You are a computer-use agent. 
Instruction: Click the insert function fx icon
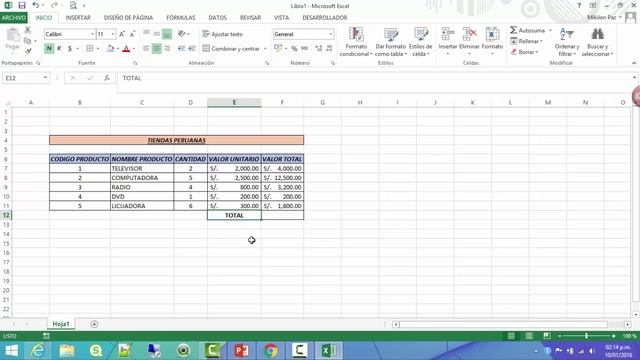(107, 78)
